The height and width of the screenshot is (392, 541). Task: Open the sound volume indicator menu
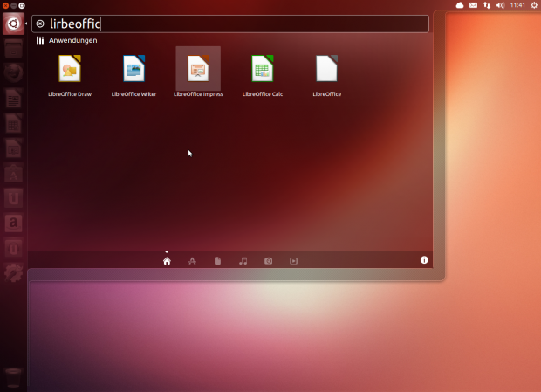tap(501, 5)
